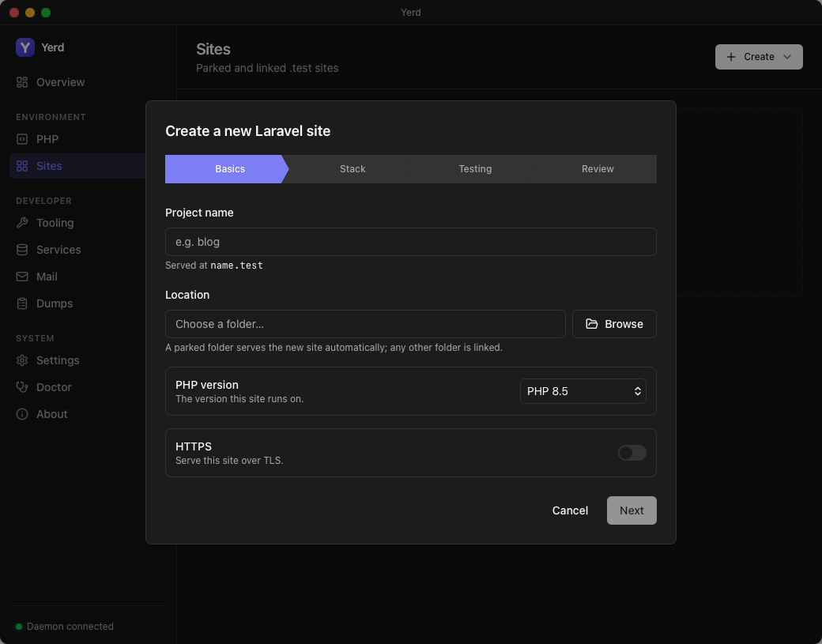
Task: Open Overview in the sidebar
Action: point(88,82)
